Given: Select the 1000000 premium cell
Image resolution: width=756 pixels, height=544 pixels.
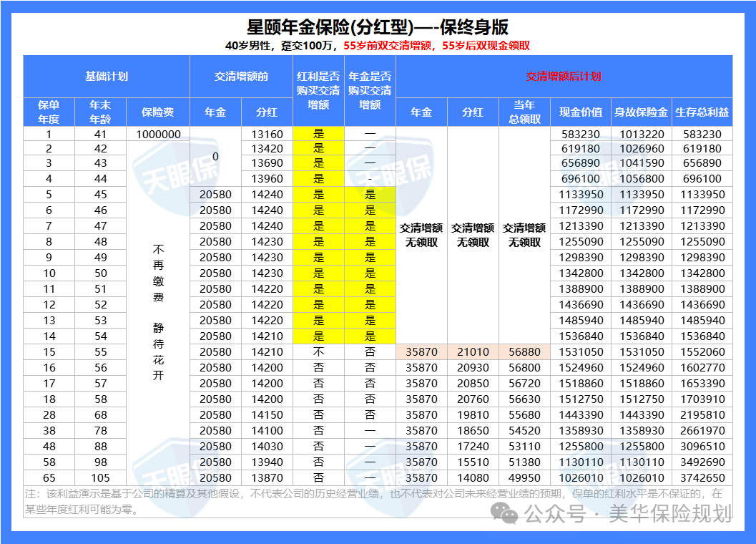Looking at the screenshot, I should tap(157, 134).
